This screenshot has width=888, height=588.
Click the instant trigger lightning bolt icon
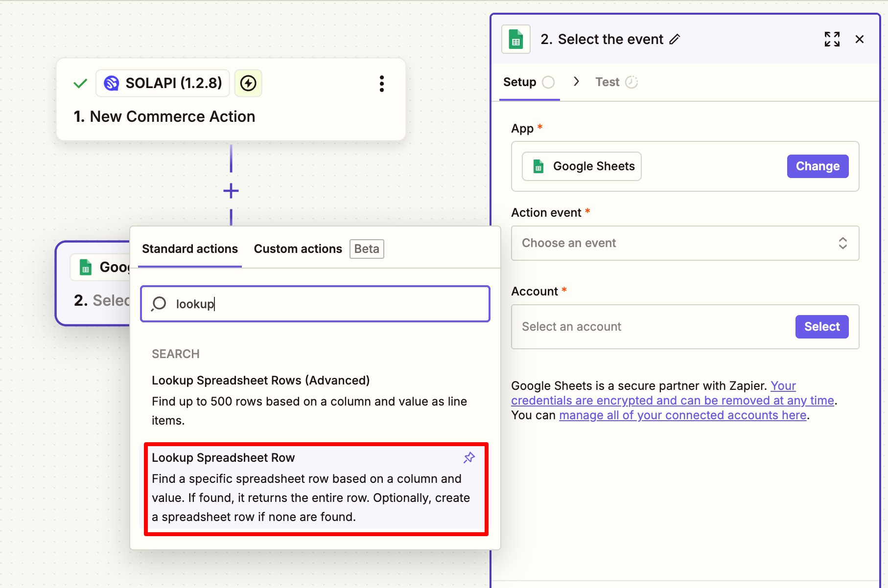tap(248, 83)
